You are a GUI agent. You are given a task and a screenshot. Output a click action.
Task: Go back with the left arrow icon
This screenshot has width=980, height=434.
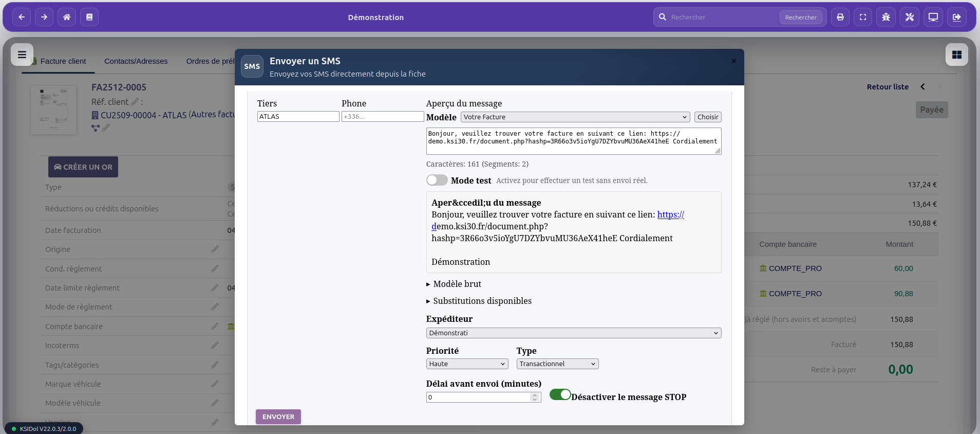pos(22,17)
